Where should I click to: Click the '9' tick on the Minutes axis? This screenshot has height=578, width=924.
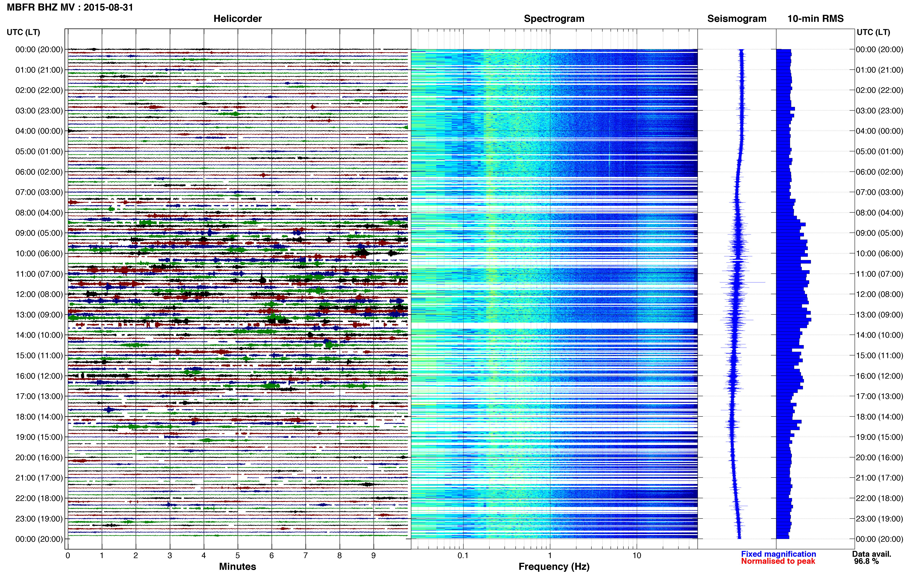373,555
